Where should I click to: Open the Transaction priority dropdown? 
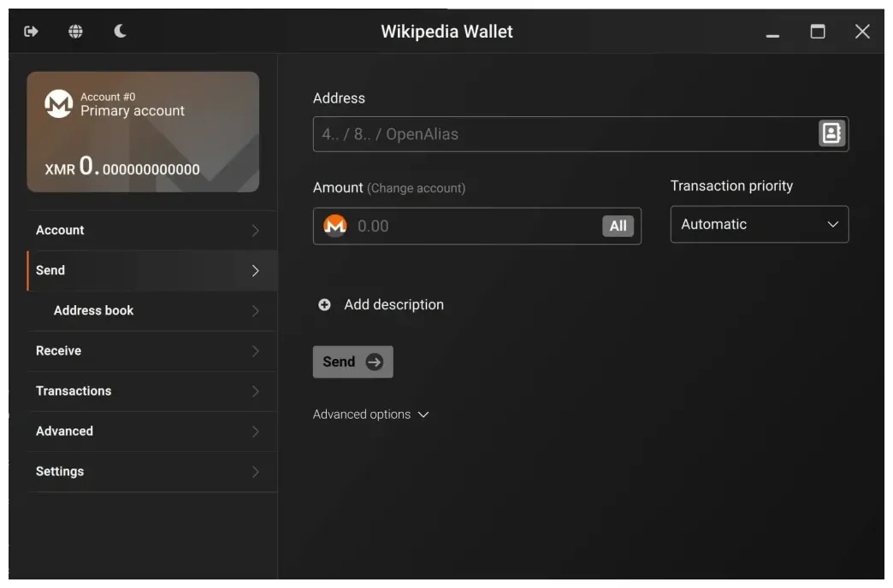(759, 224)
